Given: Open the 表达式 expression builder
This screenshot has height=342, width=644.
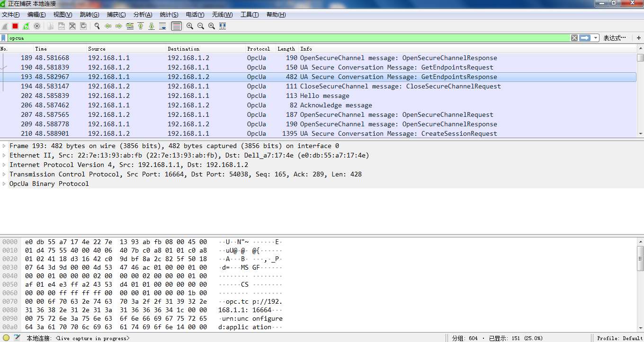Looking at the screenshot, I should (615, 38).
